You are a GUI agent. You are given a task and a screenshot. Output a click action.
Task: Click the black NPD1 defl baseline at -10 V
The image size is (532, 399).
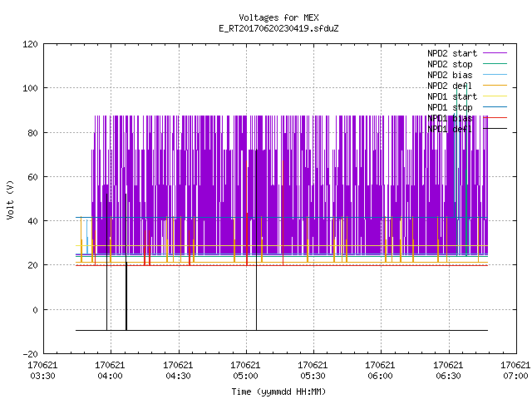click(282, 331)
